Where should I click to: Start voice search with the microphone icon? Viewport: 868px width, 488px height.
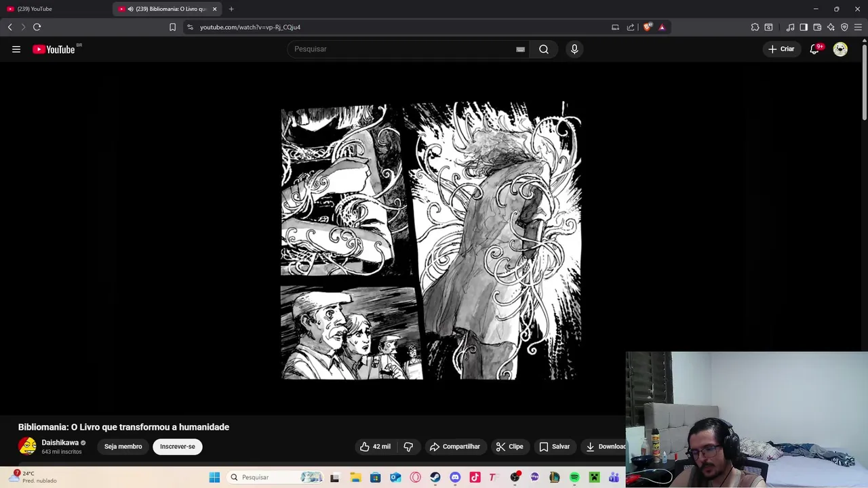pos(574,49)
